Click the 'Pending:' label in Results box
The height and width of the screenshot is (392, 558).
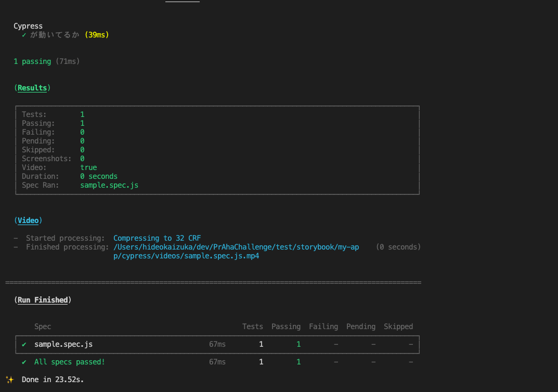pos(38,141)
